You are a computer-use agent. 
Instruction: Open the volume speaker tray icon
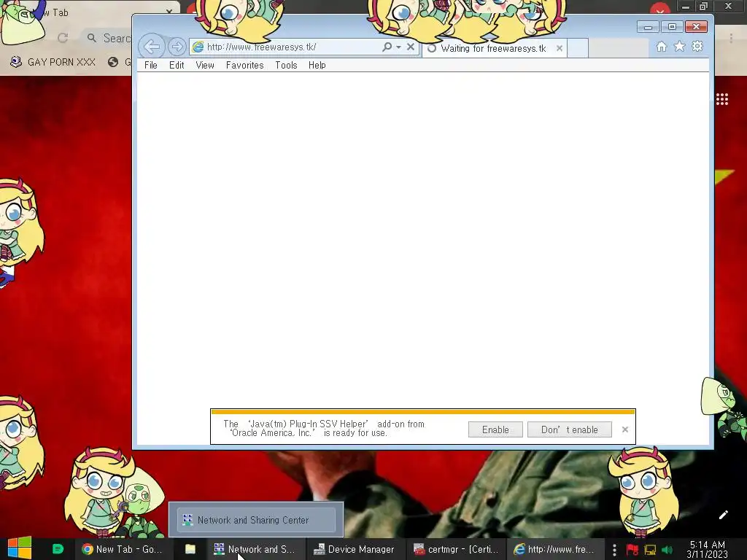coord(667,550)
